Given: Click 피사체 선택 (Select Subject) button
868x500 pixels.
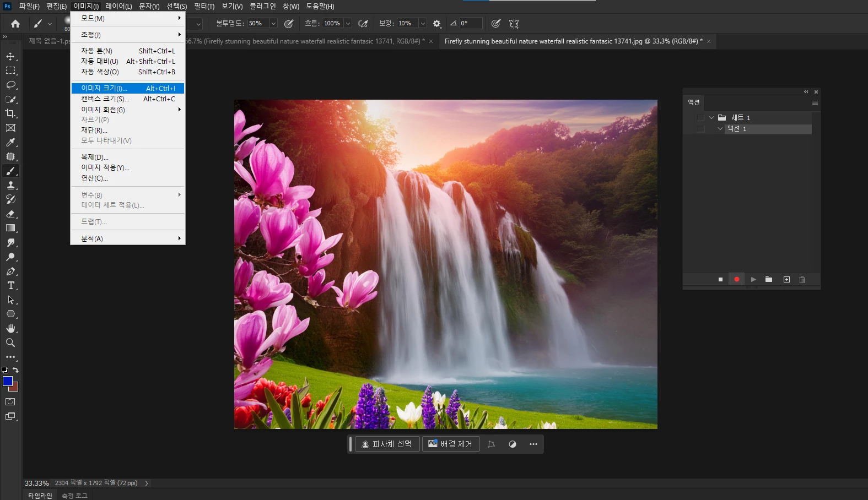Looking at the screenshot, I should pos(387,444).
